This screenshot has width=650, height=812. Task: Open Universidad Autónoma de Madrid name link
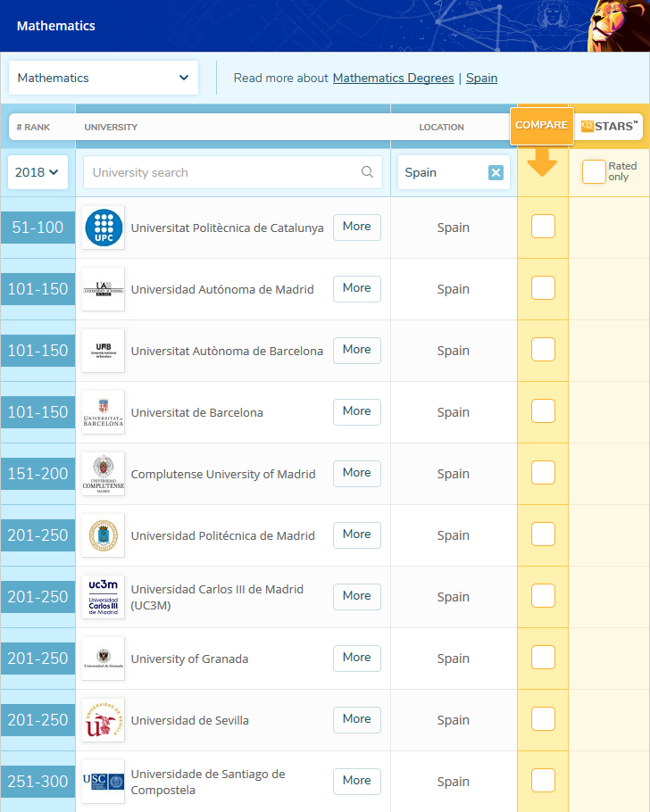[222, 289]
